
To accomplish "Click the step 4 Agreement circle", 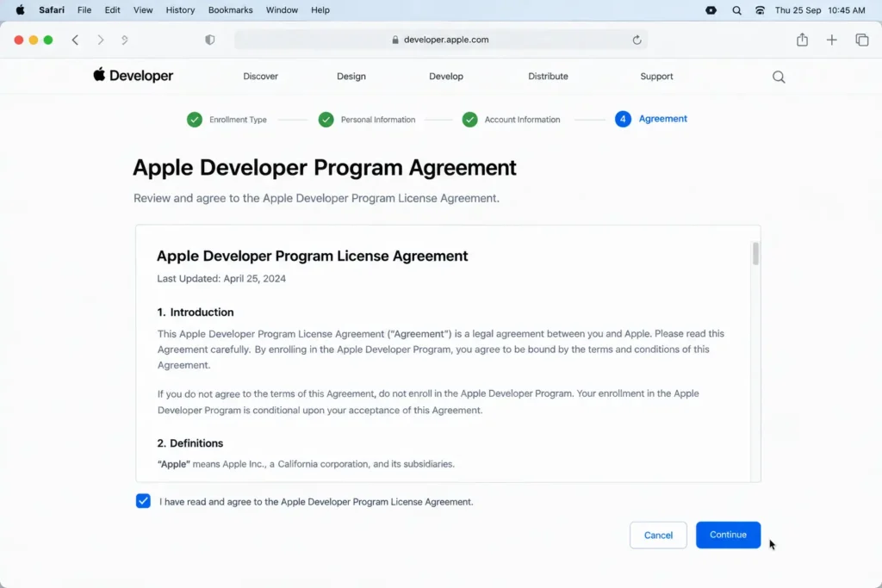I will 623,119.
